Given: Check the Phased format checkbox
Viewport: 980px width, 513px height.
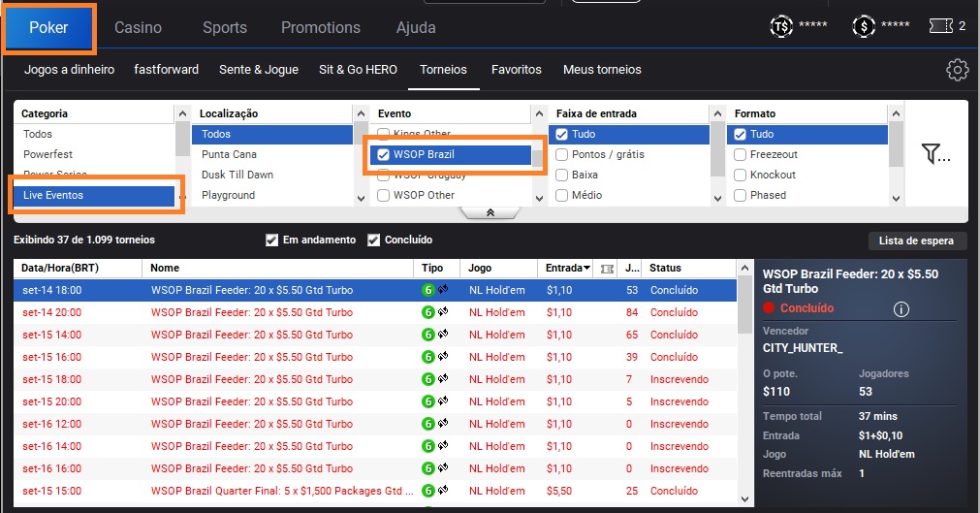Looking at the screenshot, I should [740, 195].
